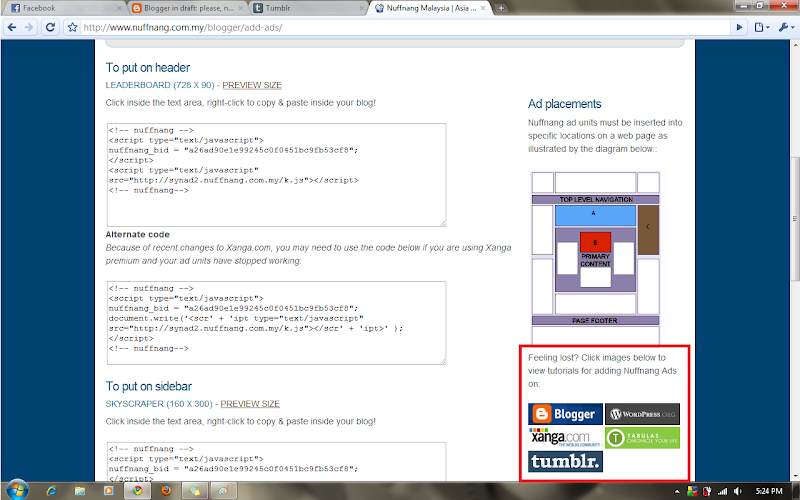This screenshot has height=500, width=800.
Task: Click the volume speaker tray icon
Action: point(737,491)
